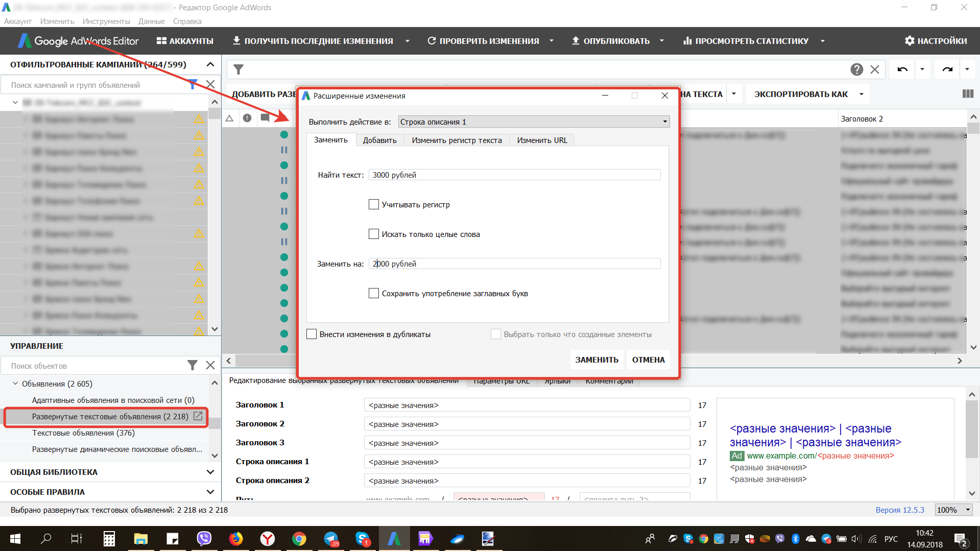Click the Заголовок 1 edit field
This screenshot has width=980, height=551.
pos(527,405)
